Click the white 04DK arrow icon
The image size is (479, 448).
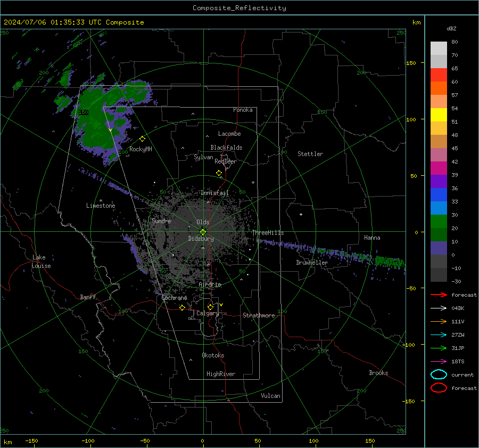439,308
